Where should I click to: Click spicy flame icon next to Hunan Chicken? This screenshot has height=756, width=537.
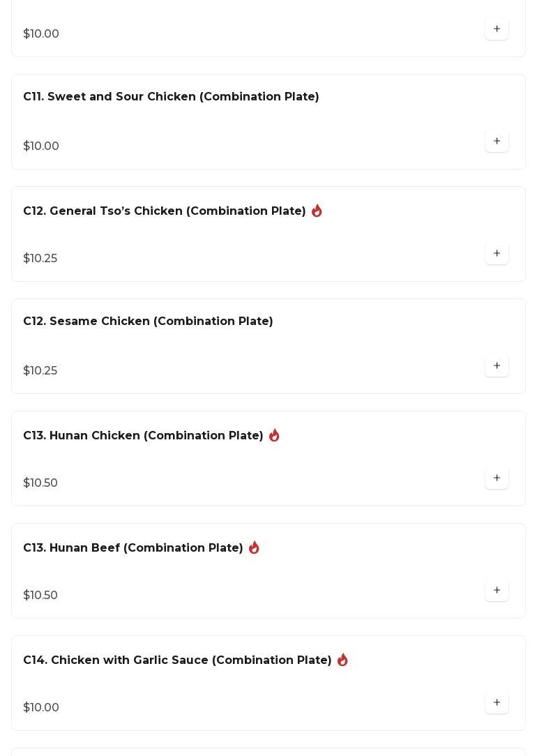pos(274,435)
